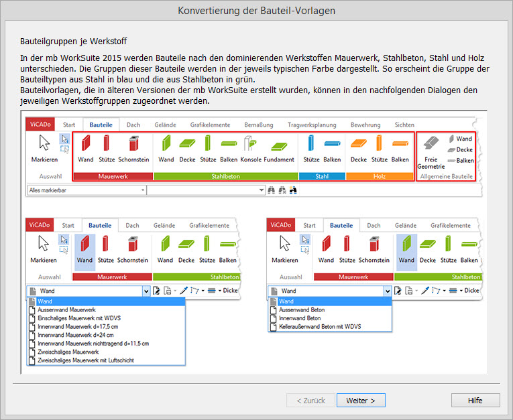Click the Bauteilgruppen je Werkstoff heading

click(x=73, y=42)
